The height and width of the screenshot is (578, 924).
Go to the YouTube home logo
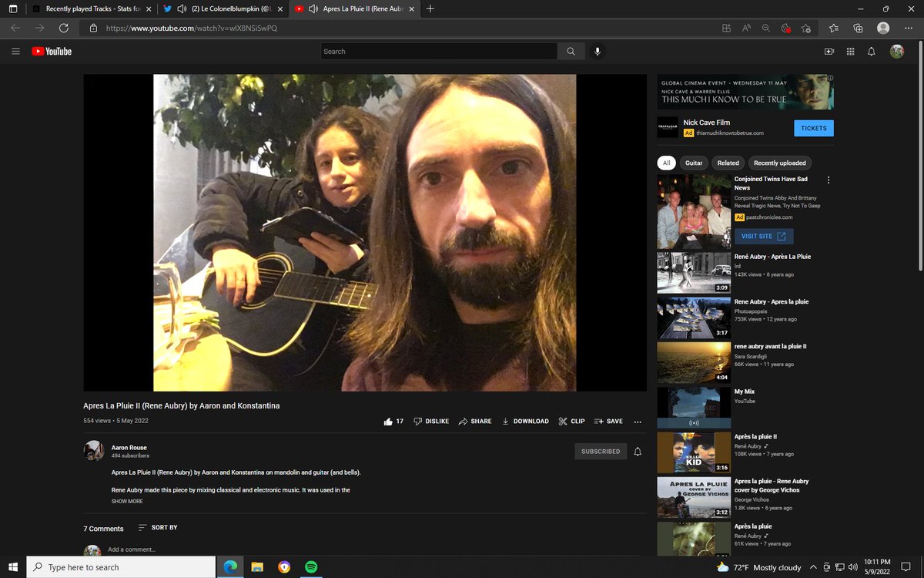pos(52,52)
